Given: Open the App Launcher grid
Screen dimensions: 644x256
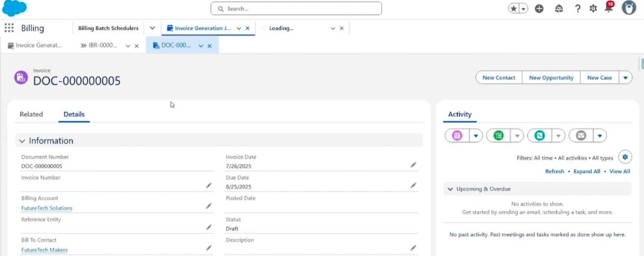Looking at the screenshot, I should point(9,28).
